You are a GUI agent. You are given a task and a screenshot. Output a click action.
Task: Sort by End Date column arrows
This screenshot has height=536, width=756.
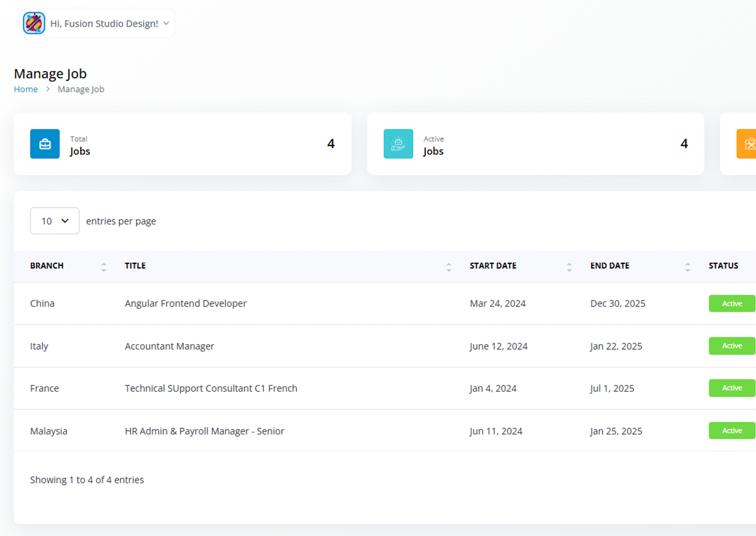pos(688,267)
